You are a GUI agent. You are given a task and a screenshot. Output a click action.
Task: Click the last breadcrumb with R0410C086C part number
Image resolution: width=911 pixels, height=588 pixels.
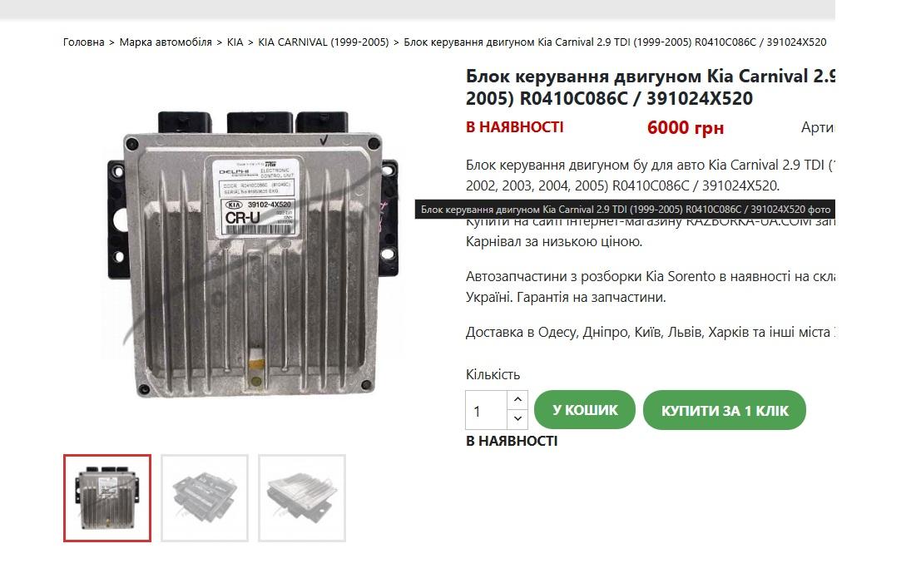coord(615,42)
